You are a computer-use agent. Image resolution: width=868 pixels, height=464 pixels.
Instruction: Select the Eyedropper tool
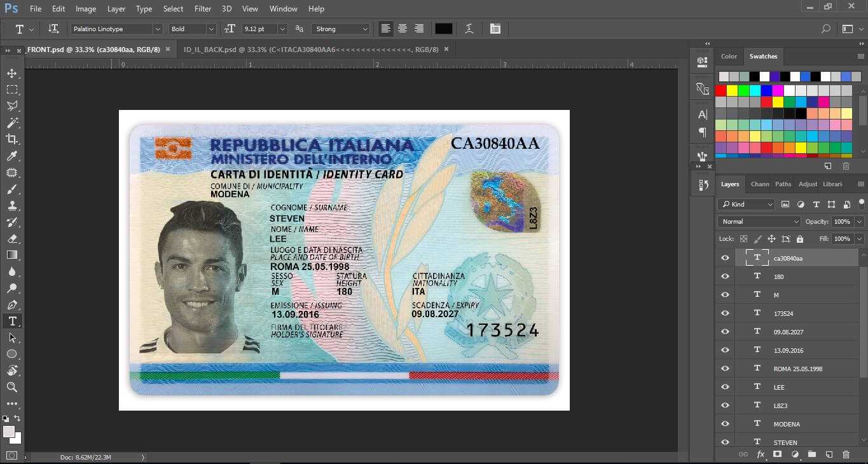[12, 156]
